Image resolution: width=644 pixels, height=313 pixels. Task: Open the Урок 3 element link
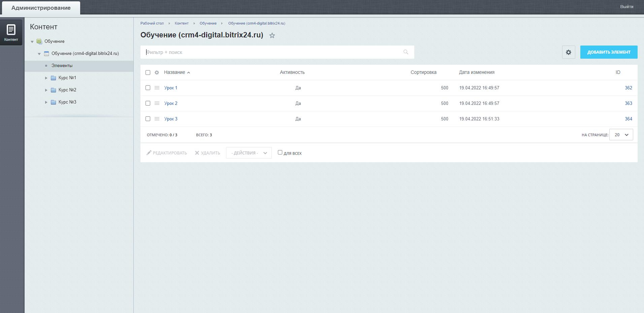point(171,119)
